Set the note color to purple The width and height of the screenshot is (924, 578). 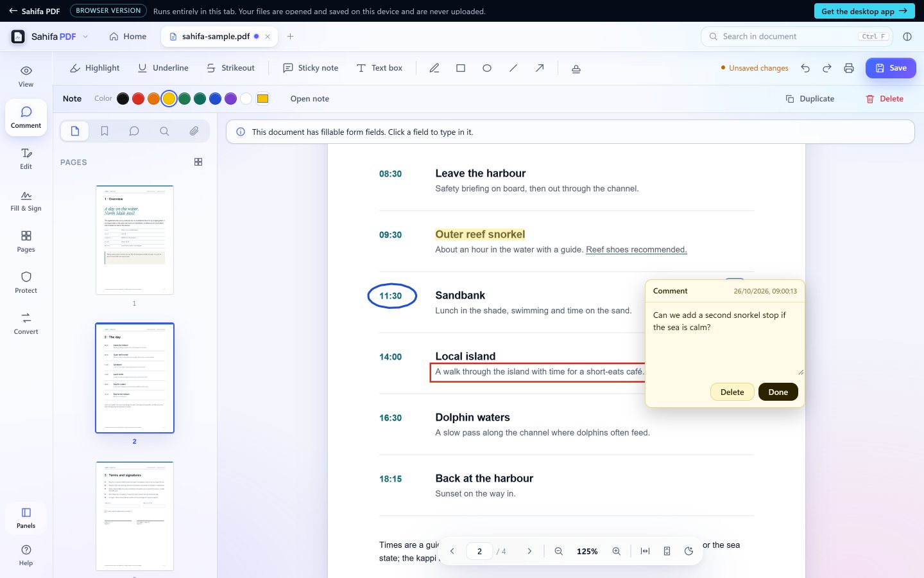230,99
